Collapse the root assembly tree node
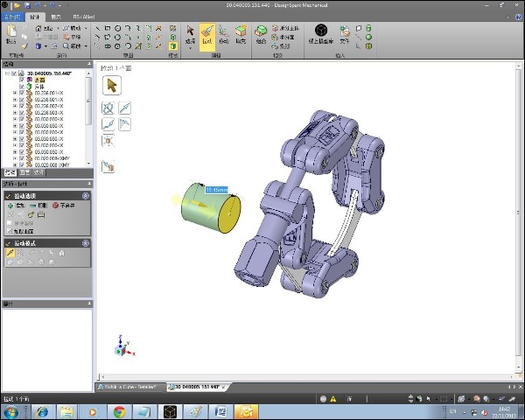The image size is (525, 420). (8, 73)
